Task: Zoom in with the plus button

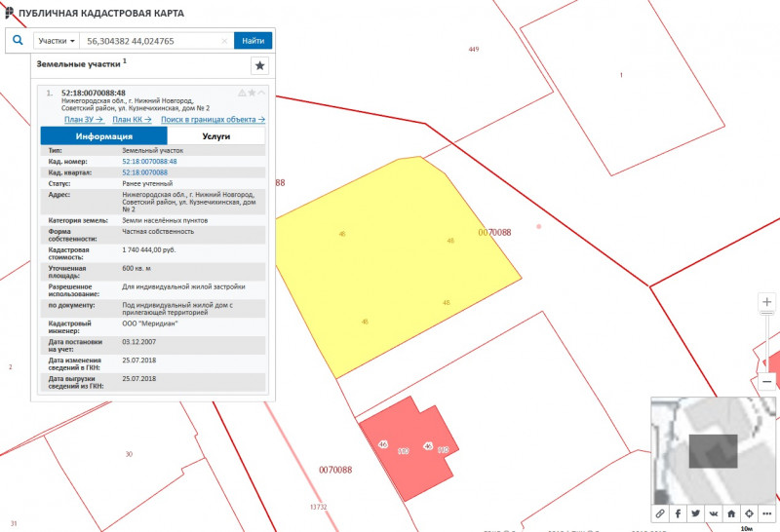Action: coord(767,302)
